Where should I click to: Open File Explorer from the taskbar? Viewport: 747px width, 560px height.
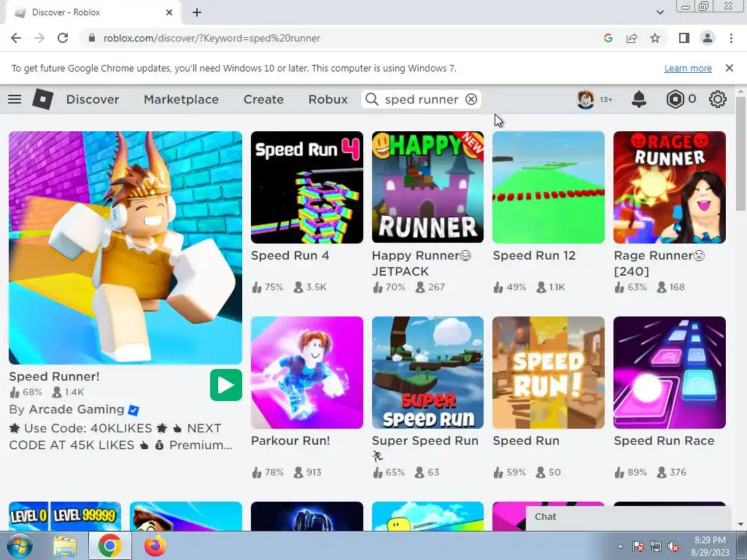(65, 545)
